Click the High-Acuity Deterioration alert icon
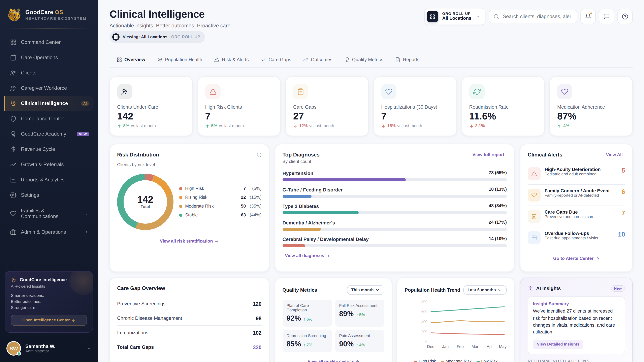 (534, 174)
